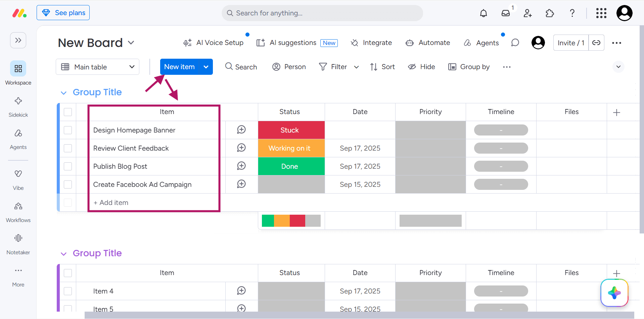Image resolution: width=644 pixels, height=319 pixels.
Task: Open the Automate menu
Action: click(428, 43)
